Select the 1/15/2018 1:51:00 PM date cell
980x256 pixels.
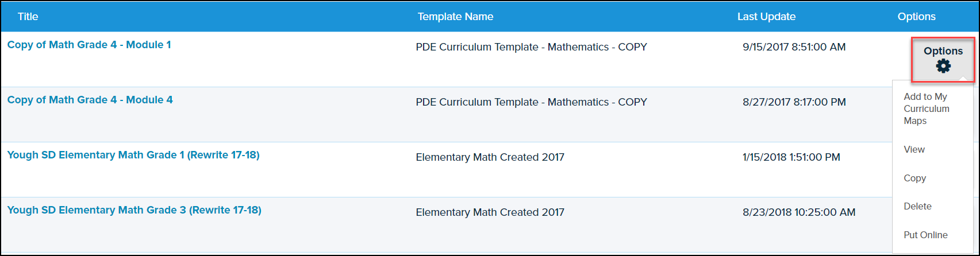pyautogui.click(x=791, y=157)
